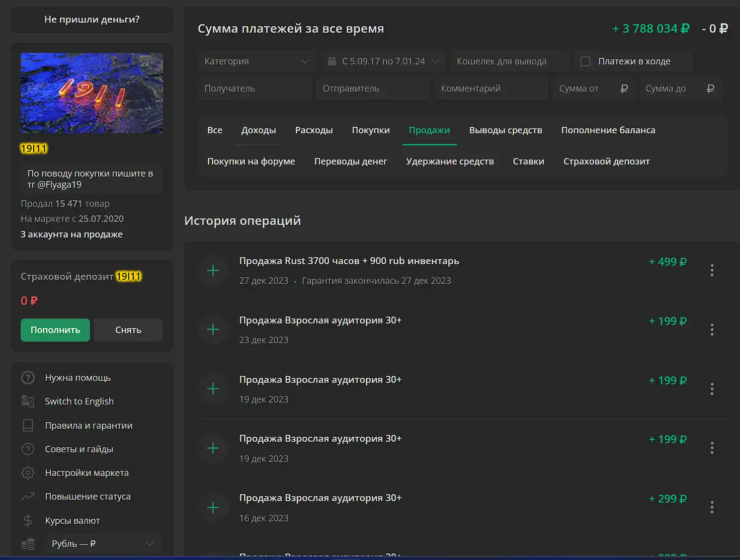Open the Рубль — ₽ currency dropdown
Viewport: 740px width, 560px height.
(x=103, y=544)
